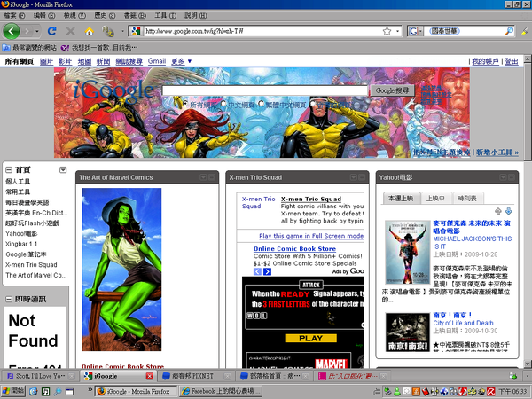The height and width of the screenshot is (399, 532).
Task: Show previous ad with left arrow
Action: pos(257,271)
